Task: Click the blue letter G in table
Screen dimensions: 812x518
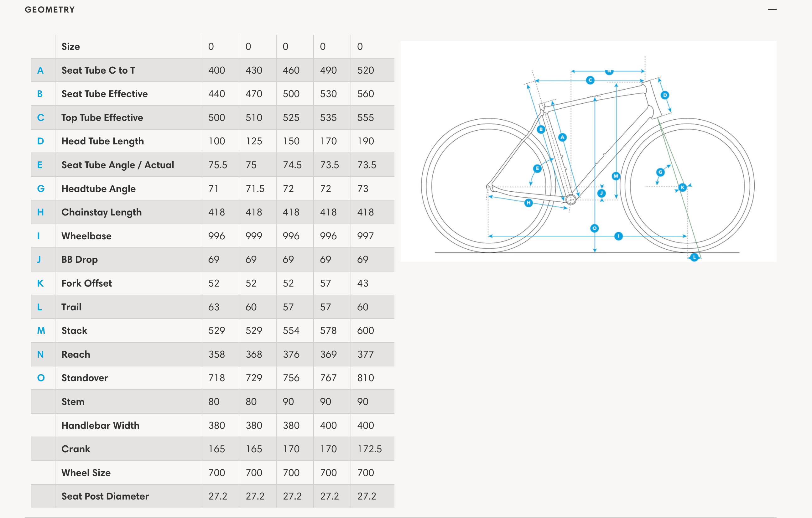Action: [41, 189]
